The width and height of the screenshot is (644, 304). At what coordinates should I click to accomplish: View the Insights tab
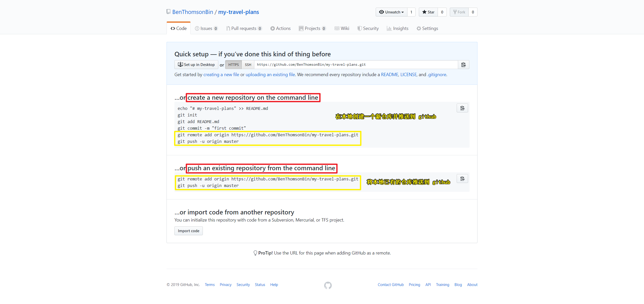(x=398, y=28)
